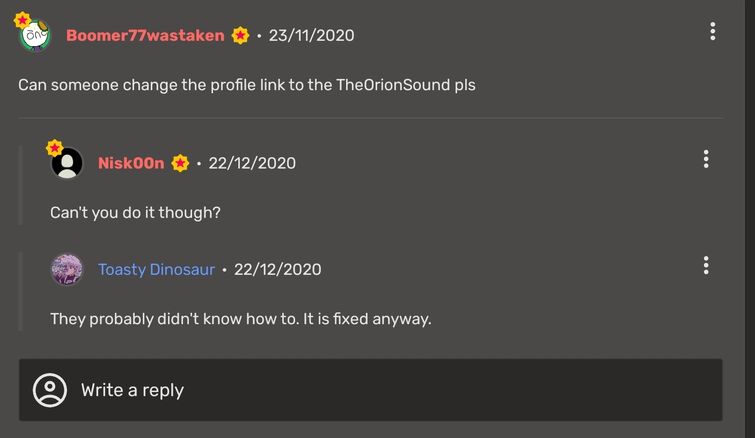755x438 pixels.
Task: Click the star badge on Boomer77wastaken's avatar
Action: pyautogui.click(x=22, y=19)
